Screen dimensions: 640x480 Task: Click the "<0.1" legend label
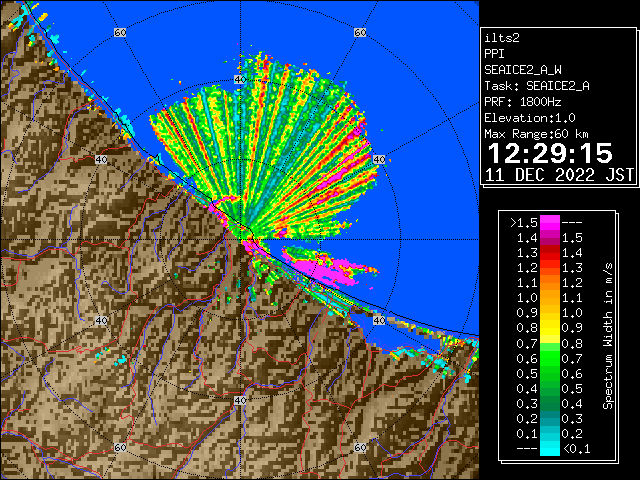576,449
